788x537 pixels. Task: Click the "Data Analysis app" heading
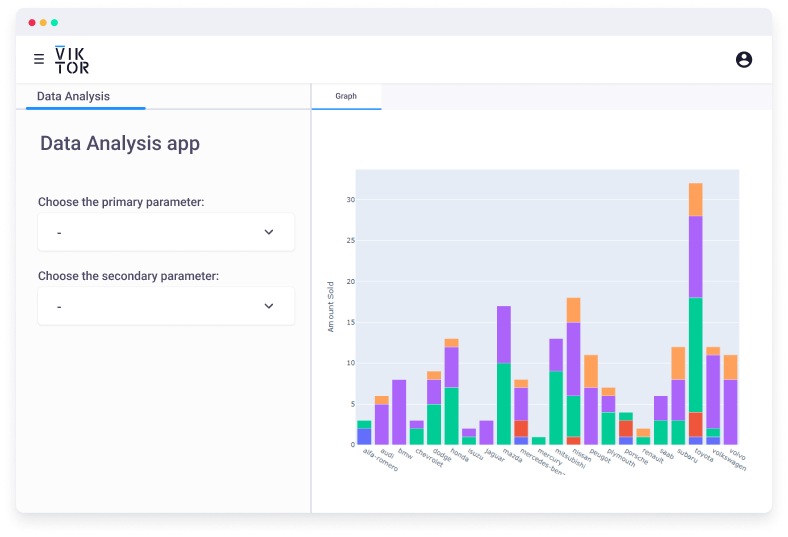click(120, 144)
